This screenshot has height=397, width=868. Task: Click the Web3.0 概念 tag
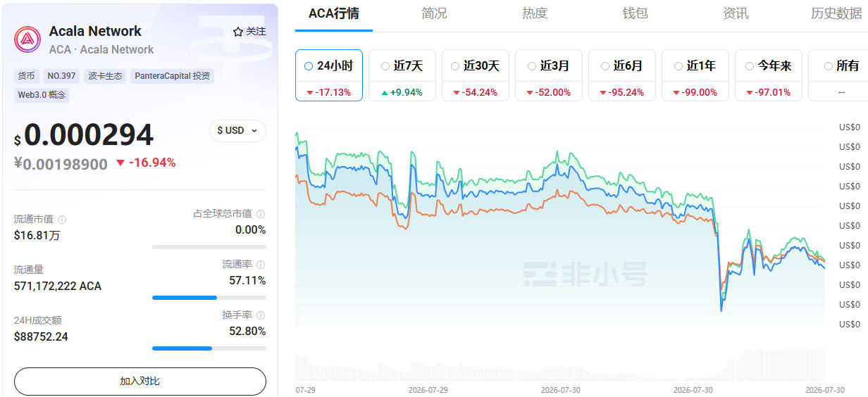(42, 94)
